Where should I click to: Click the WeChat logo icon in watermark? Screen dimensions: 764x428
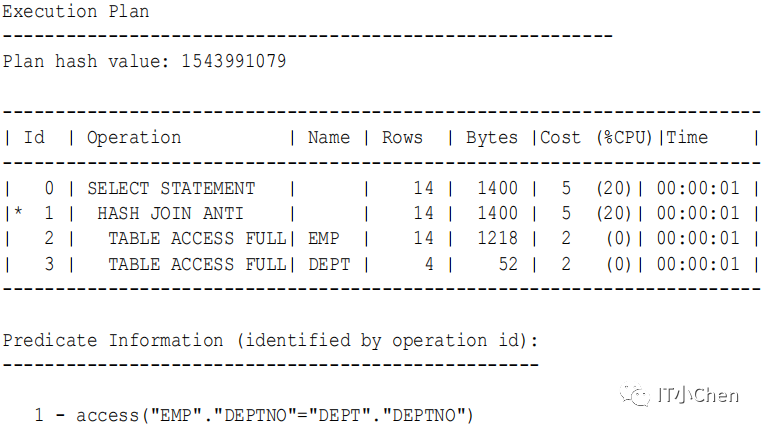[634, 395]
